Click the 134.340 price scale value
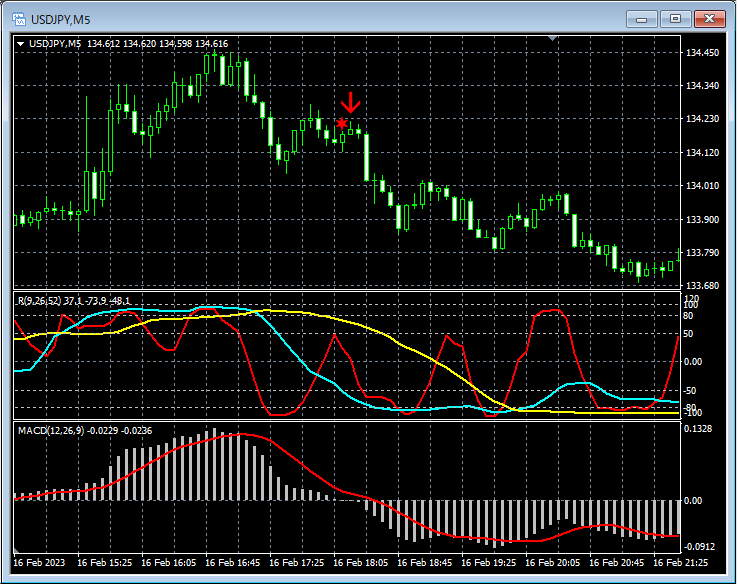 [x=703, y=86]
